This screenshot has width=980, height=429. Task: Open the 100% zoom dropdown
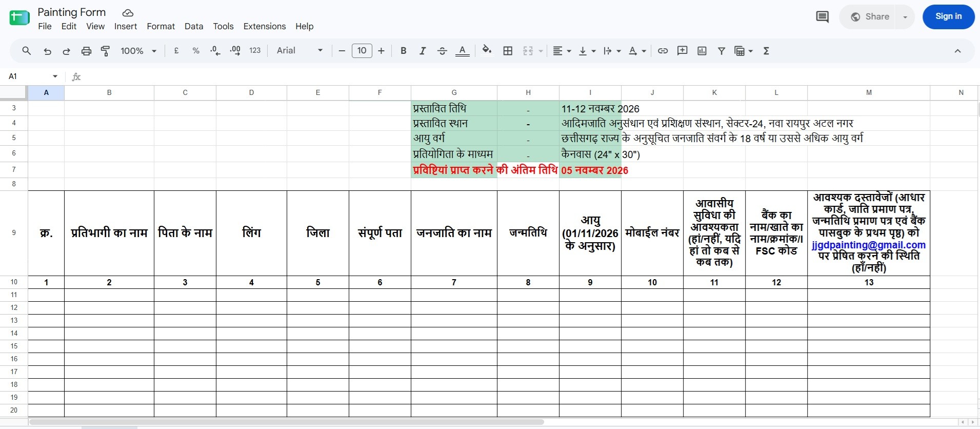coord(138,51)
